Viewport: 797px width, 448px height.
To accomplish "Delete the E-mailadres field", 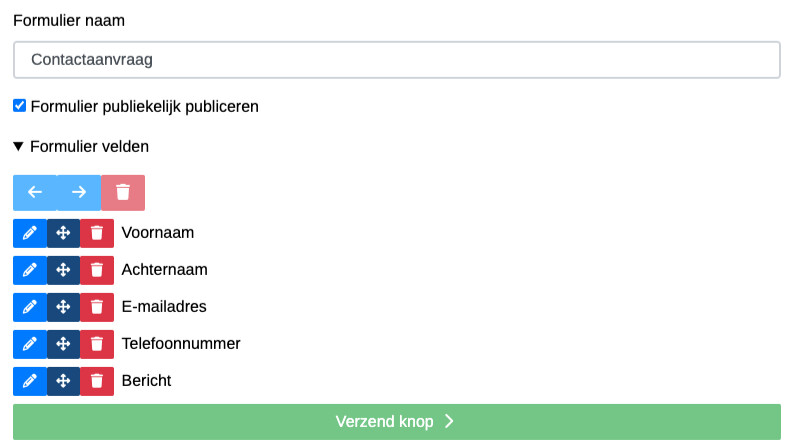I will [x=97, y=307].
